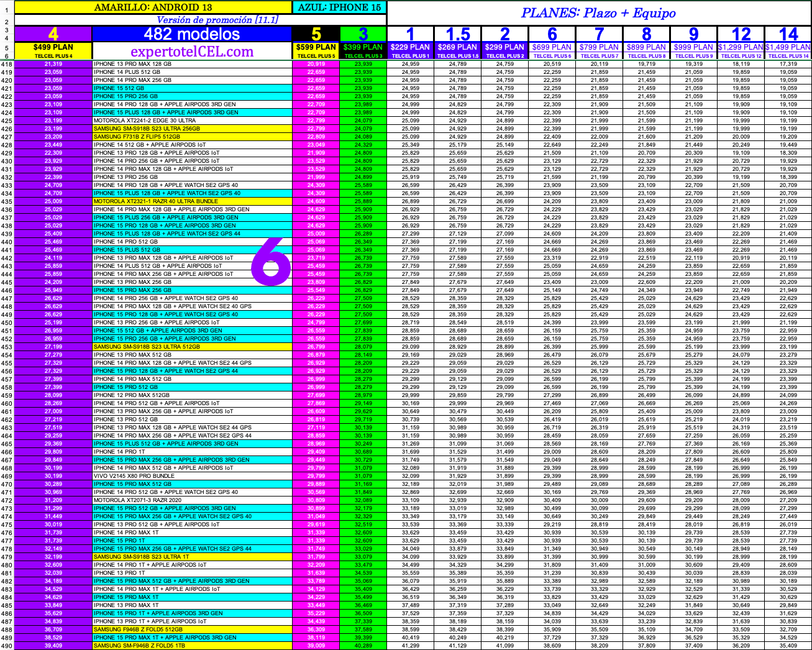
Task: Select the $399 PLAN price 40,289 in row 490
Action: (363, 646)
